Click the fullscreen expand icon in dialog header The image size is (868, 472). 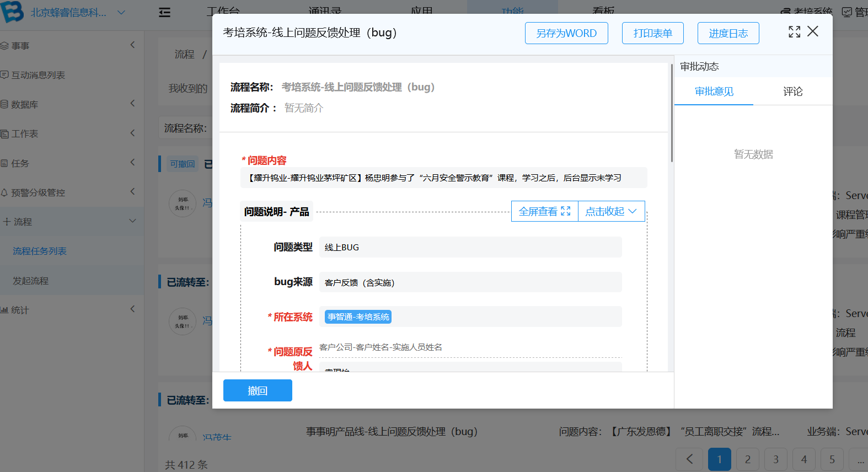pos(794,32)
